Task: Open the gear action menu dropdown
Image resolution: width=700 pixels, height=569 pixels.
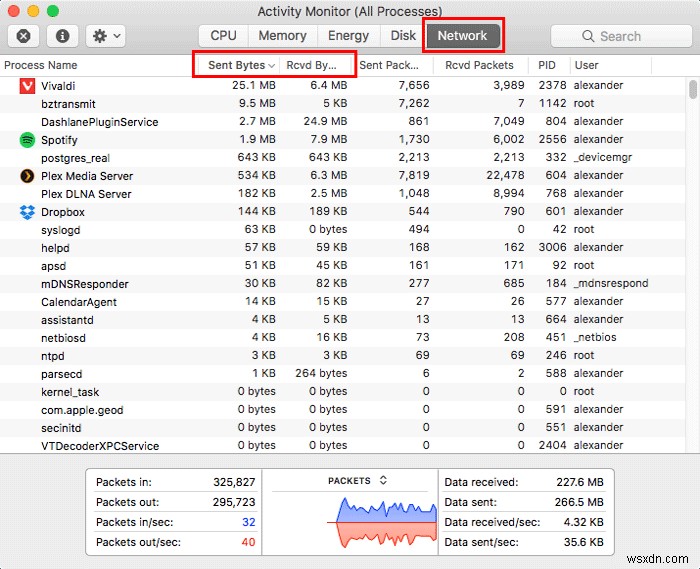Action: click(106, 36)
